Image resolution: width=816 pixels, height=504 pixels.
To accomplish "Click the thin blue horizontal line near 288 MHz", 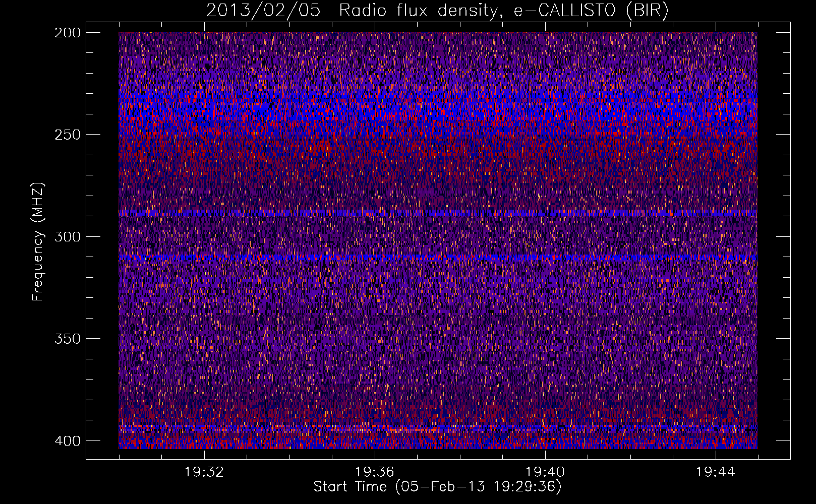I will tap(438, 213).
